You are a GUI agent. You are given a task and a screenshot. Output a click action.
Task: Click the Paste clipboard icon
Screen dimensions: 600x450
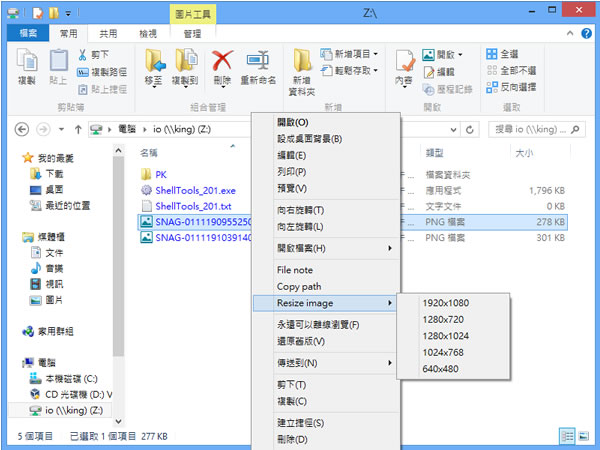click(x=59, y=61)
